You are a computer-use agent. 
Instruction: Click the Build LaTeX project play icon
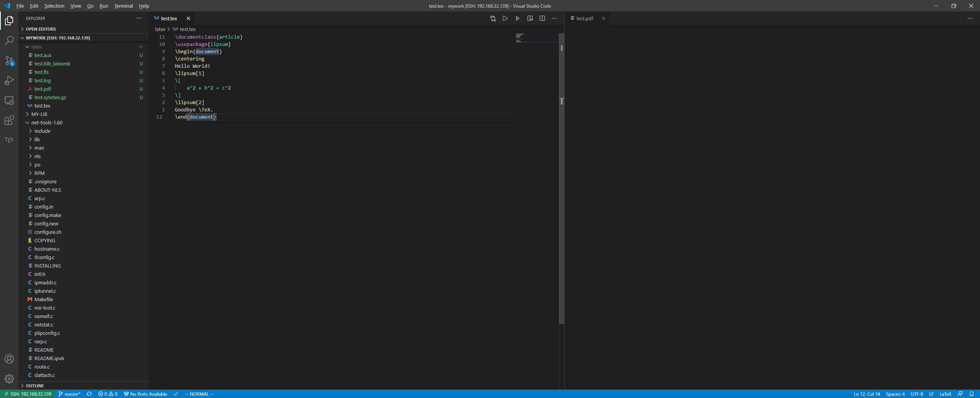point(518,18)
